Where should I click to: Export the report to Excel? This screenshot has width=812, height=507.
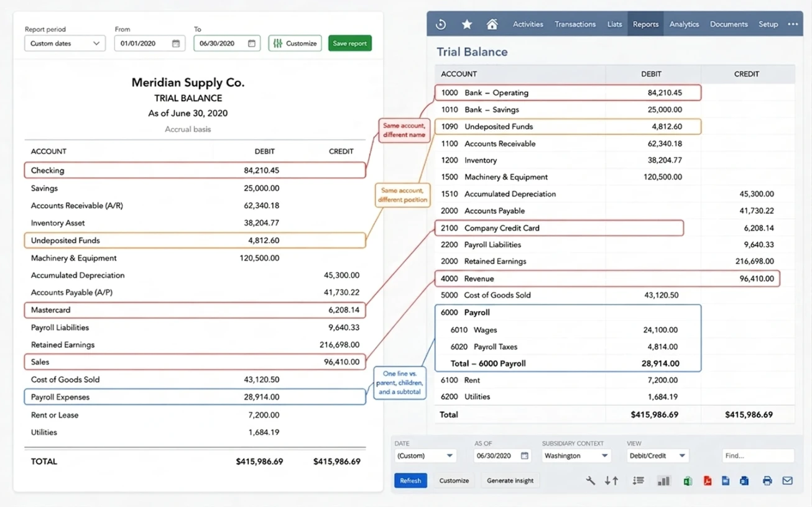pyautogui.click(x=688, y=480)
